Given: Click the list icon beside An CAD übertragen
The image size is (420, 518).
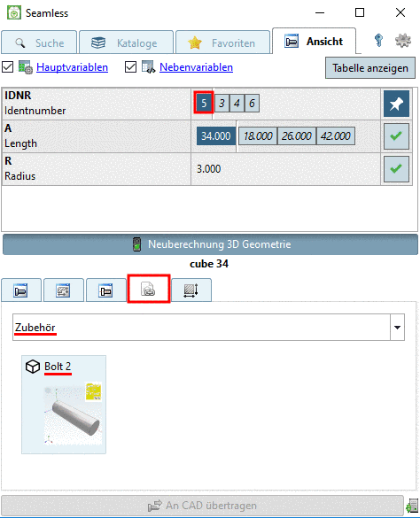Looking at the screenshot, I should 412,506.
